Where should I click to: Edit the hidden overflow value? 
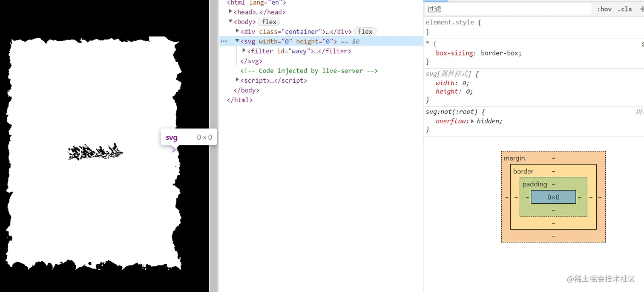(x=488, y=121)
